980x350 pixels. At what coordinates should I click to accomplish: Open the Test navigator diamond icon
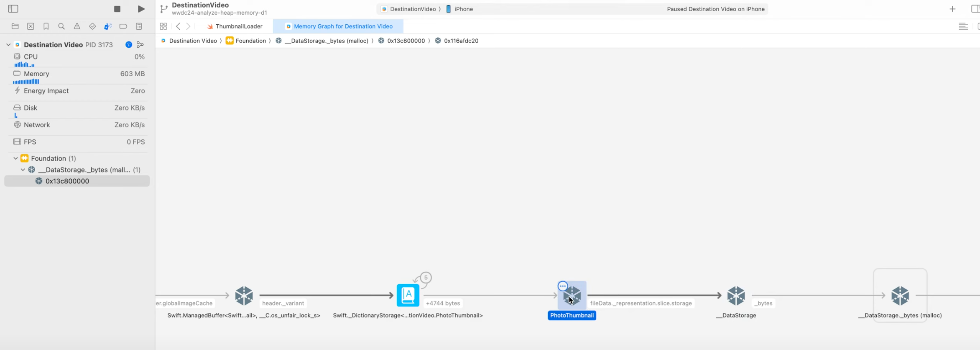[x=92, y=26]
